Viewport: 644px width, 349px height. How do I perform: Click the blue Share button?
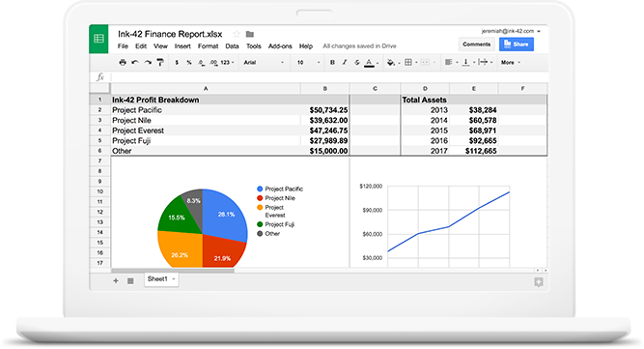pos(517,44)
